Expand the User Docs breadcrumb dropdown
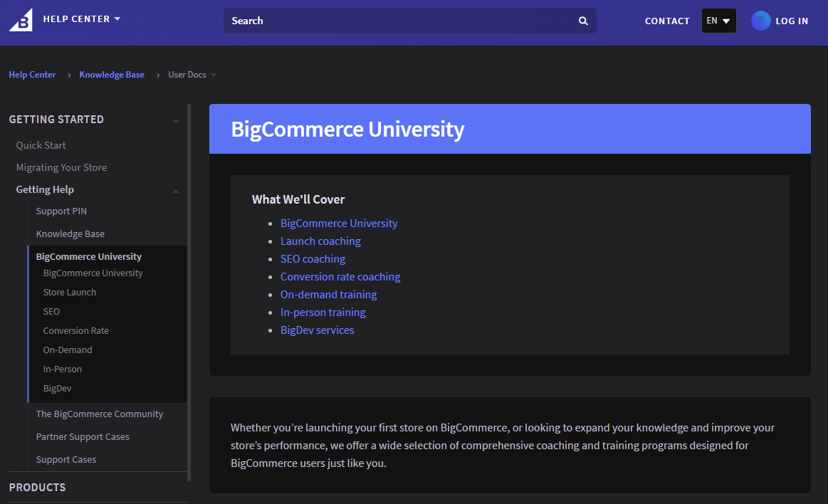The image size is (828, 504). [x=214, y=75]
